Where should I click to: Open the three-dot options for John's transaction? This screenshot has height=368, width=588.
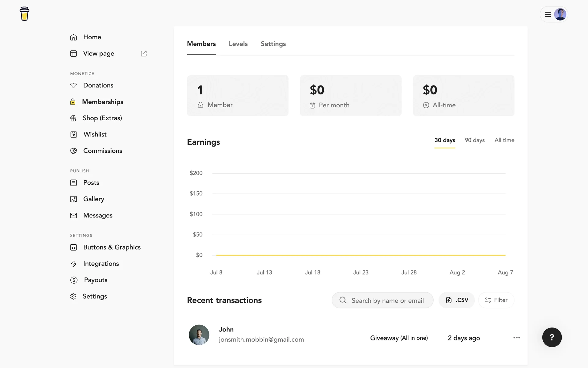coord(517,338)
